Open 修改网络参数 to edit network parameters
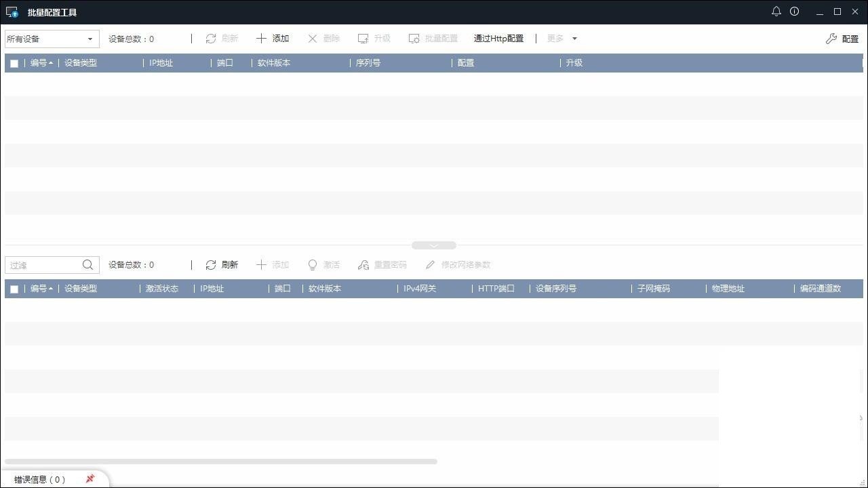The width and height of the screenshot is (868, 488). click(457, 264)
